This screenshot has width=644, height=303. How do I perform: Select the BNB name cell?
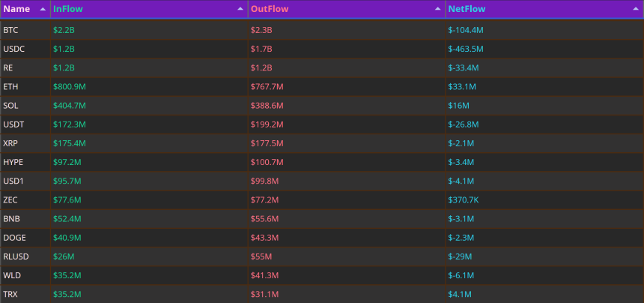coord(25,219)
